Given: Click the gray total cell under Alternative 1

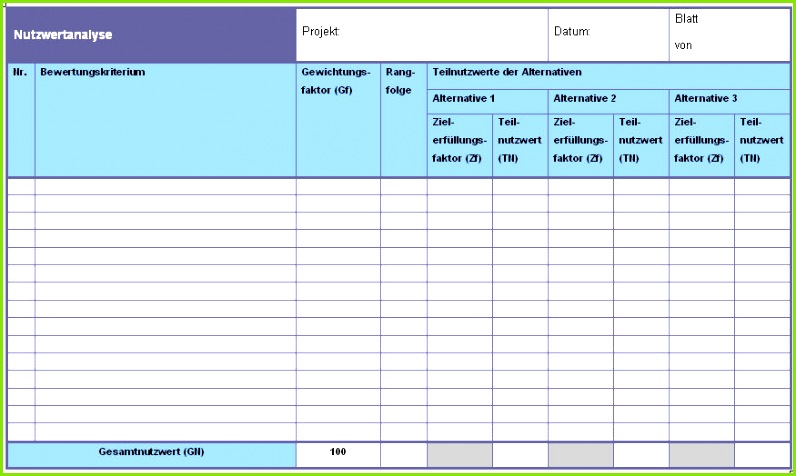Looking at the screenshot, I should click(459, 454).
